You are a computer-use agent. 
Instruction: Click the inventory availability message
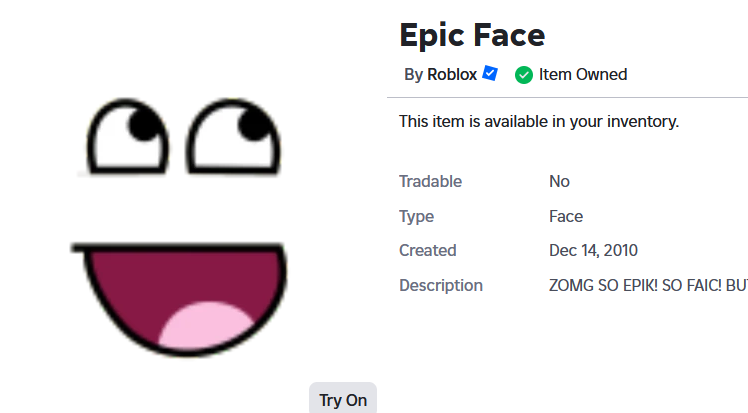coord(539,121)
